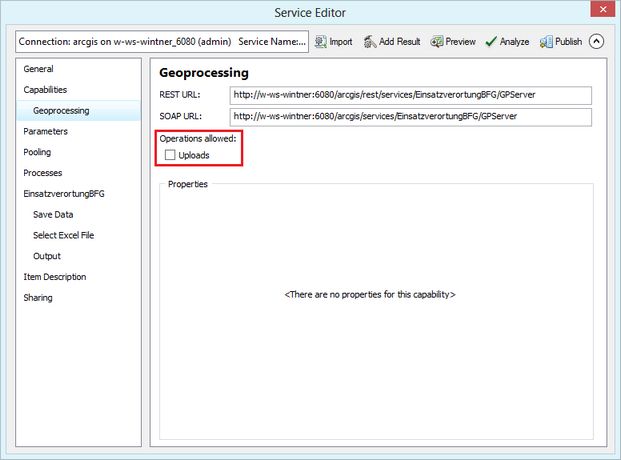Click the green Analyze checkmark icon
Screen dimensions: 621x460
pos(491,42)
